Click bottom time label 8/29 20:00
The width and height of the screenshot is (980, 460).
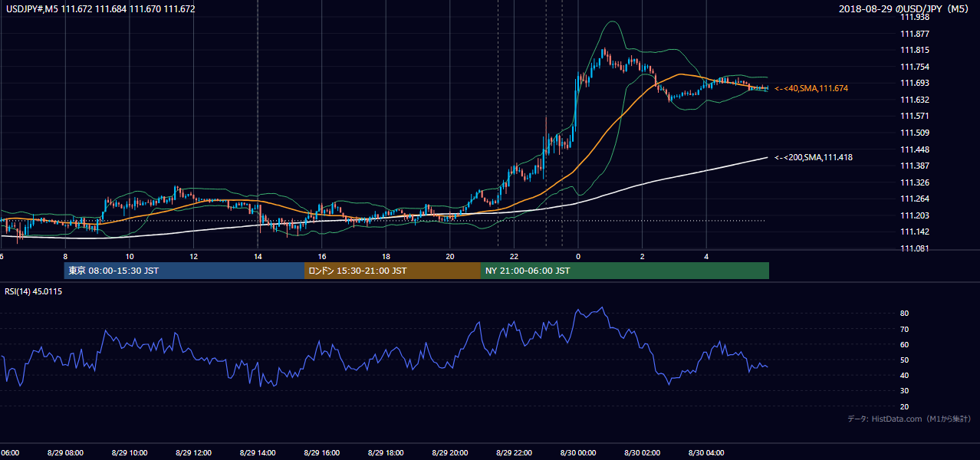tap(449, 453)
